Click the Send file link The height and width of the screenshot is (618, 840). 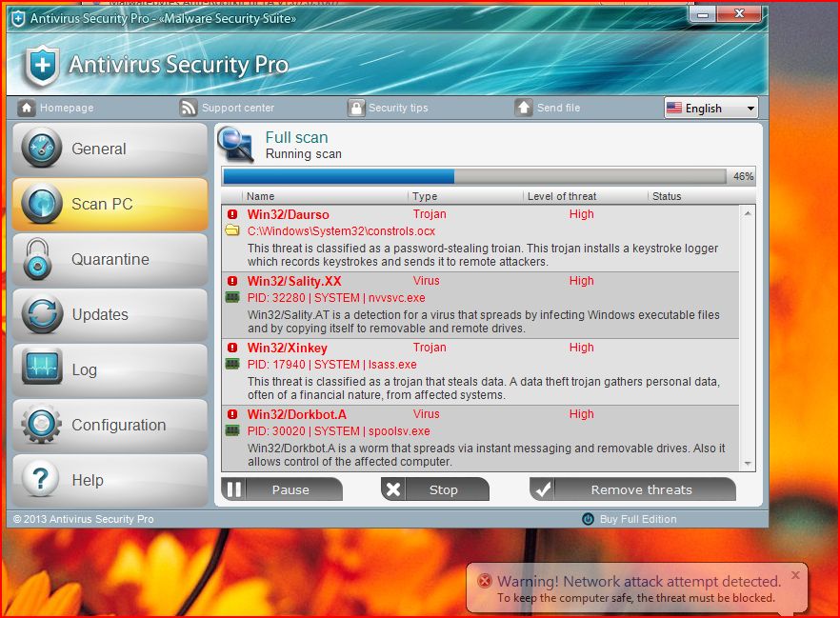click(558, 108)
